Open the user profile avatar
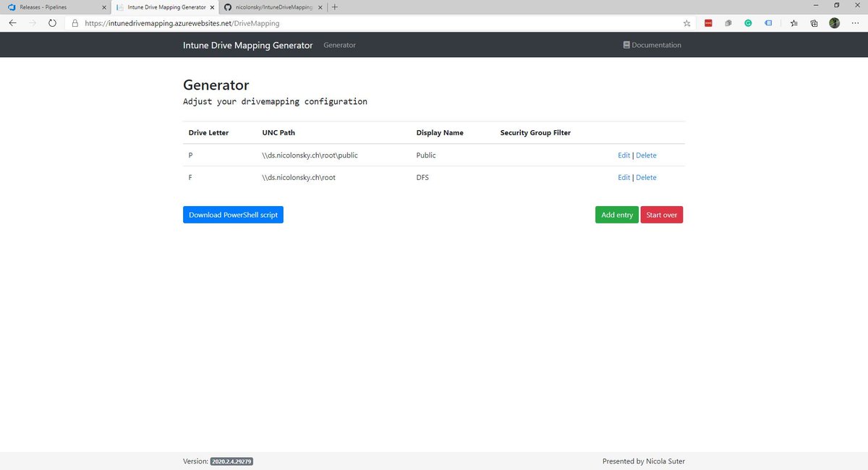Image resolution: width=868 pixels, height=470 pixels. pos(835,23)
